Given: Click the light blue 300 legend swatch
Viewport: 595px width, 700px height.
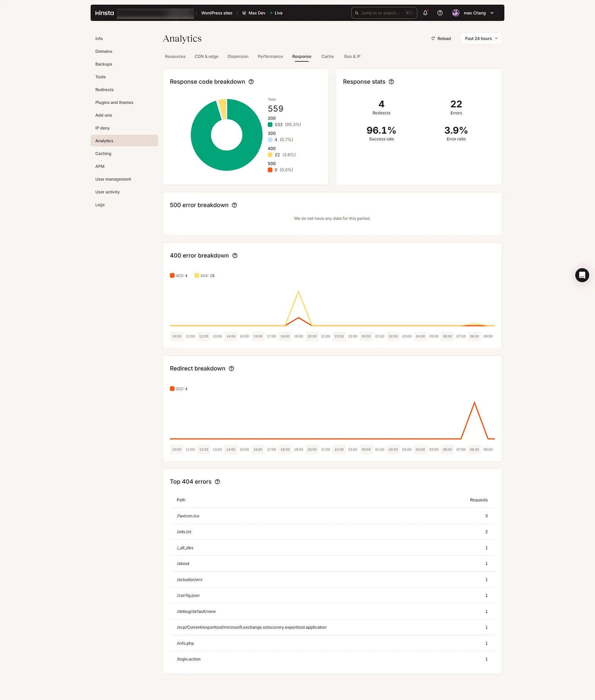Looking at the screenshot, I should (x=270, y=140).
